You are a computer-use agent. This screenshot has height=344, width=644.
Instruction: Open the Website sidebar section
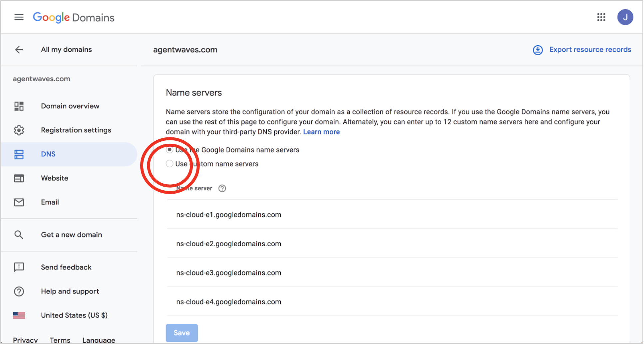point(55,178)
